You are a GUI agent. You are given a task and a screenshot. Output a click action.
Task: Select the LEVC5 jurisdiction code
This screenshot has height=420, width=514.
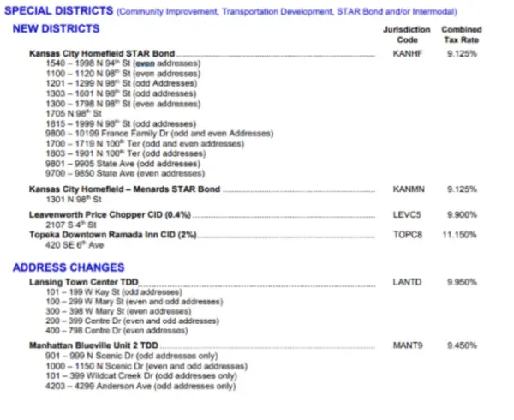[x=407, y=215]
